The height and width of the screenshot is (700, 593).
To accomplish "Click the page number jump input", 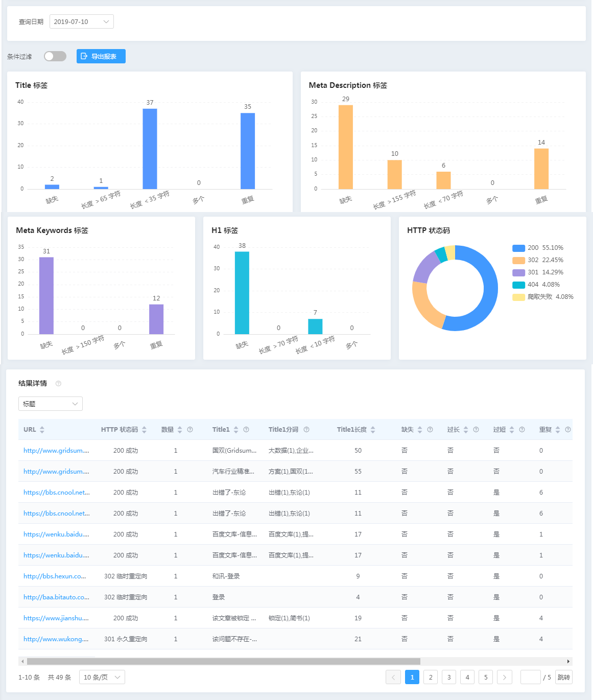I will tap(531, 677).
